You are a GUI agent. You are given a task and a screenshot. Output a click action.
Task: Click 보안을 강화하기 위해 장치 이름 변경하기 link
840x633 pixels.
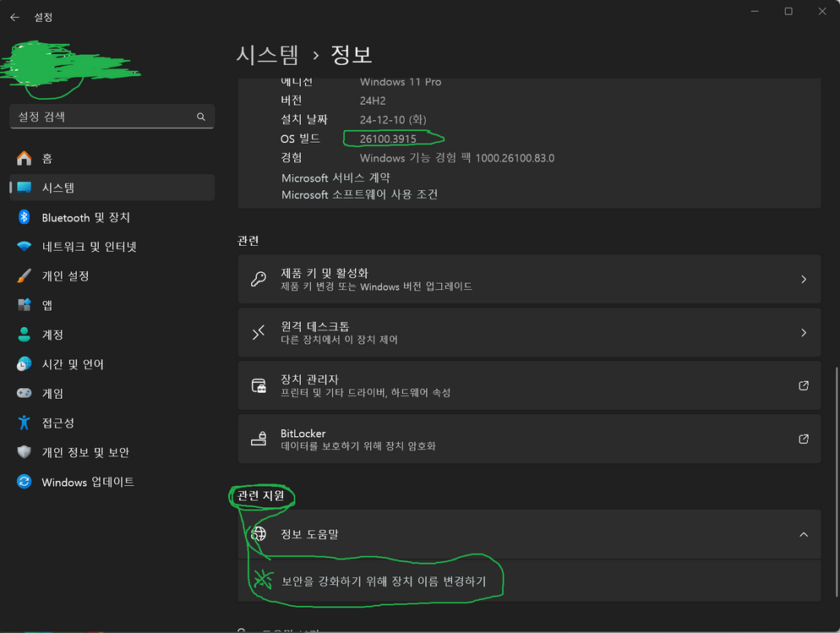[x=384, y=581]
